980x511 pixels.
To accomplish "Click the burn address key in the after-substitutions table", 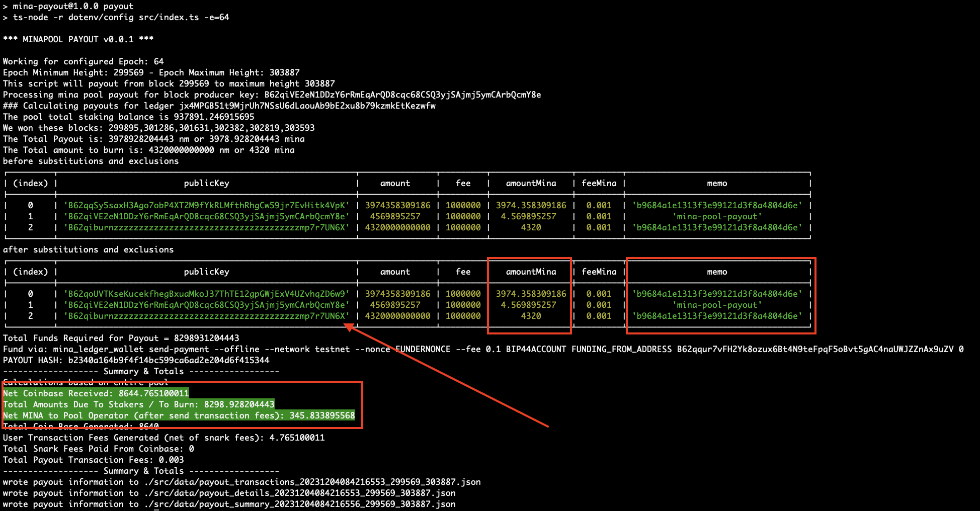I will pos(207,316).
